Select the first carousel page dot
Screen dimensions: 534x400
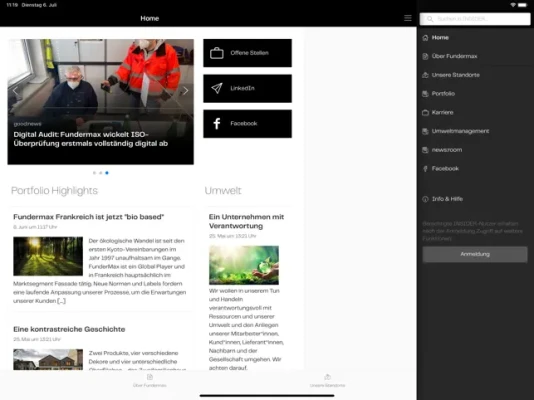click(94, 173)
